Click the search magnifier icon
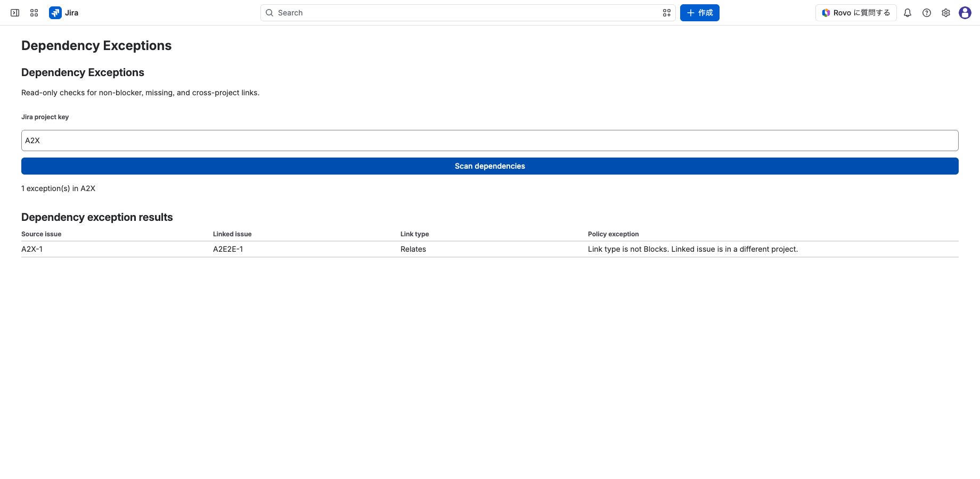The image size is (980, 479). (x=269, y=13)
